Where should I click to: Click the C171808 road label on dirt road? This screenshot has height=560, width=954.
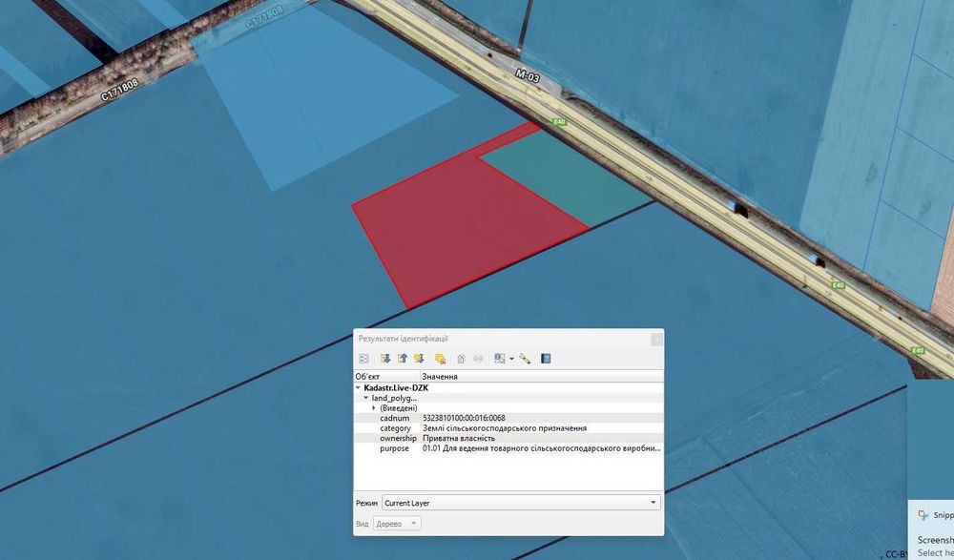[x=119, y=89]
